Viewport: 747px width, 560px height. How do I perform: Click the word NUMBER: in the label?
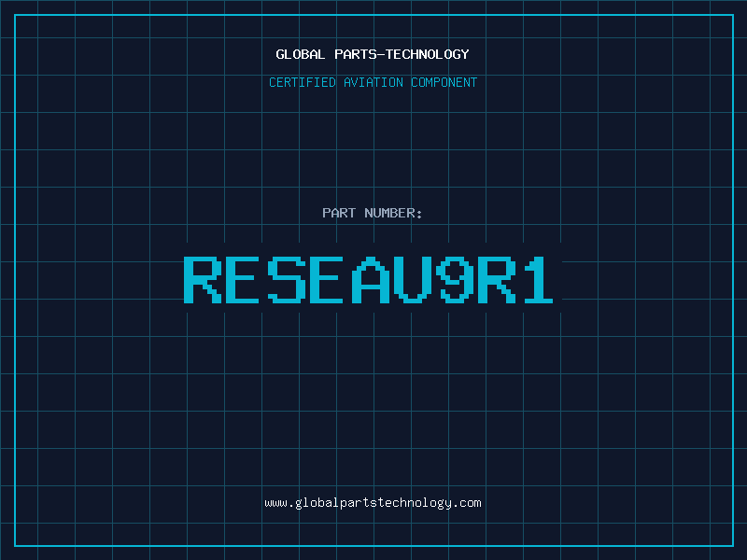click(x=394, y=213)
